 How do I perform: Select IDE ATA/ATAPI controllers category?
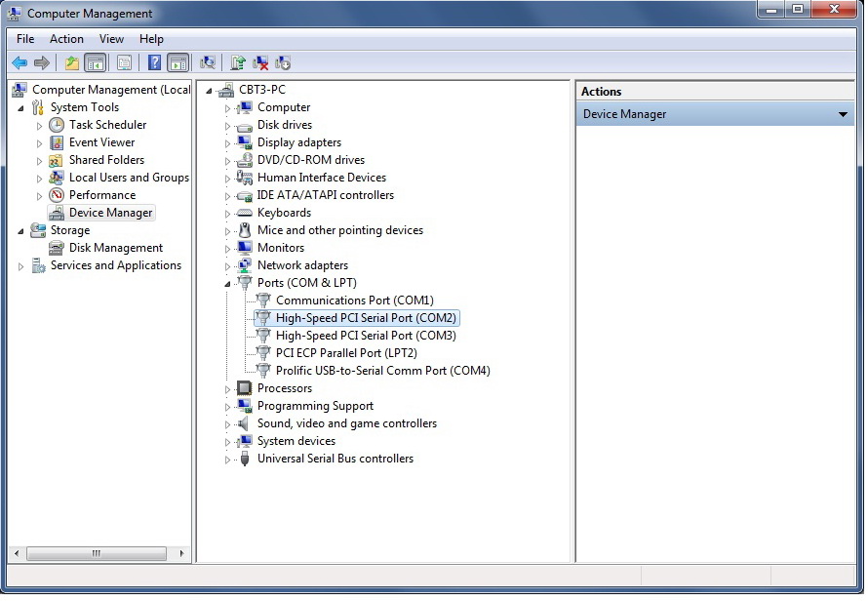pyautogui.click(x=326, y=195)
